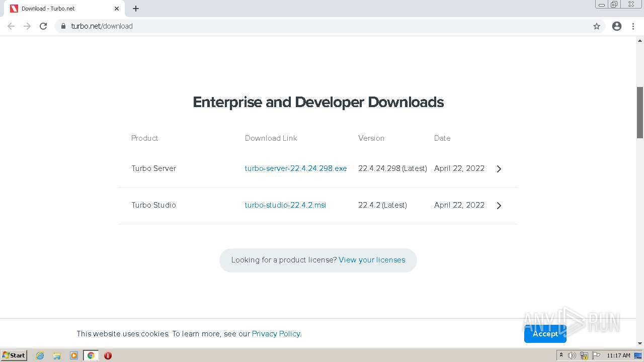Image resolution: width=644 pixels, height=362 pixels.
Task: Click the 22.4.2 (Latest) version text
Action: click(x=382, y=205)
